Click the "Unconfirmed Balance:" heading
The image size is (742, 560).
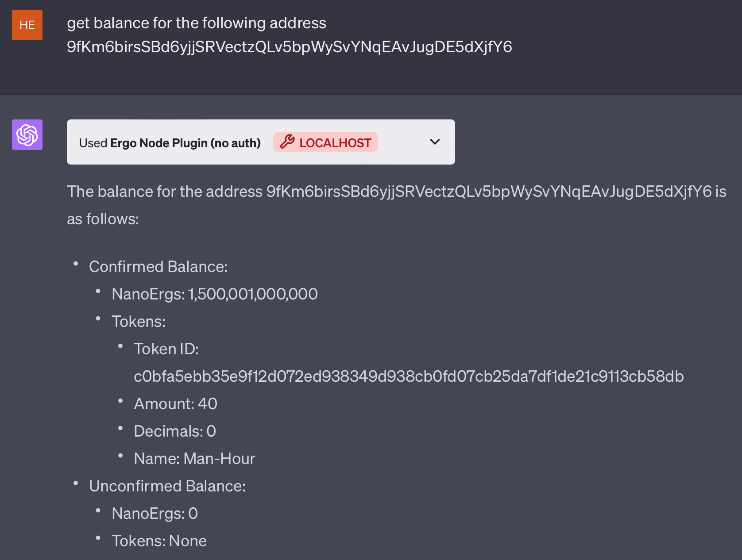pyautogui.click(x=167, y=486)
